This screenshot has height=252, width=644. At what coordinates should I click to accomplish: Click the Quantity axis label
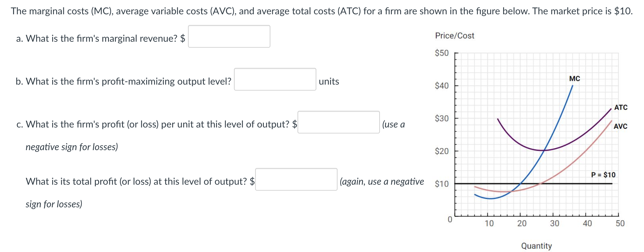pos(536,246)
